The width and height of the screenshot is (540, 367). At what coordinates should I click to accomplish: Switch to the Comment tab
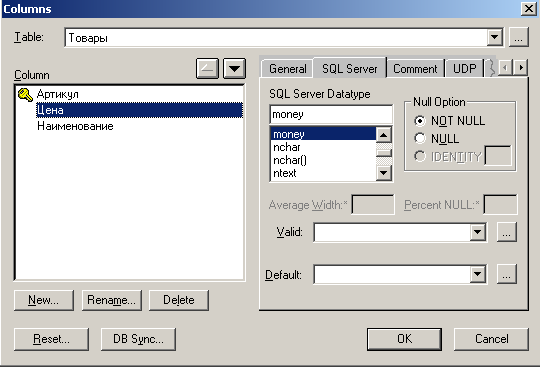(415, 69)
